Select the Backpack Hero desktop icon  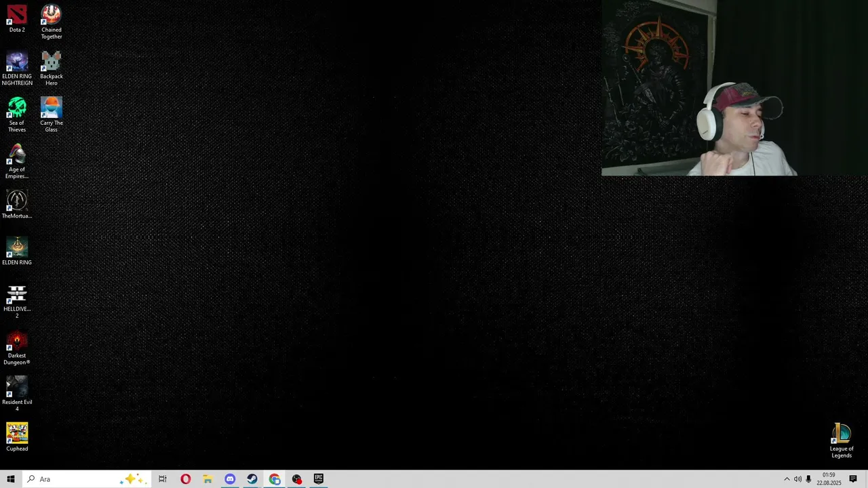[51, 68]
